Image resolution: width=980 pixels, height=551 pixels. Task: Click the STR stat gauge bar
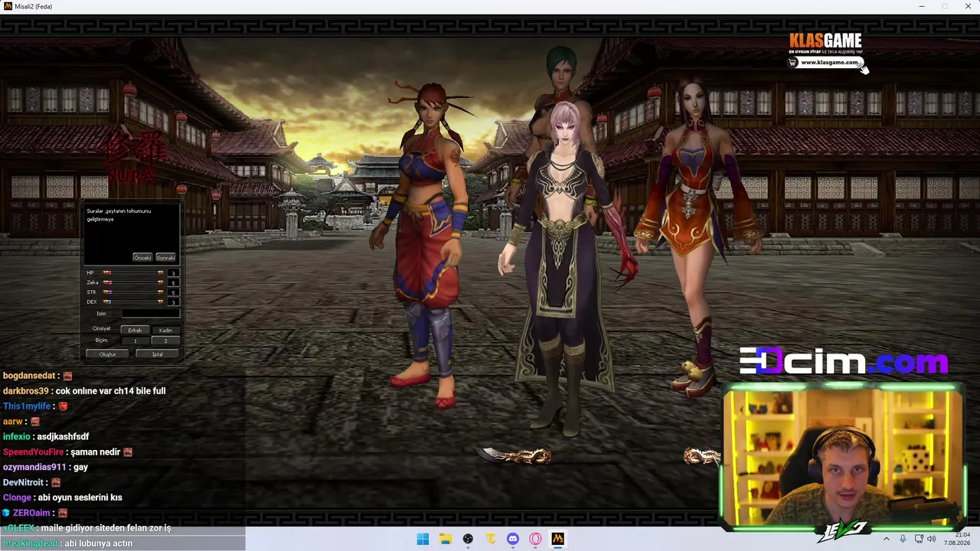coord(134,292)
